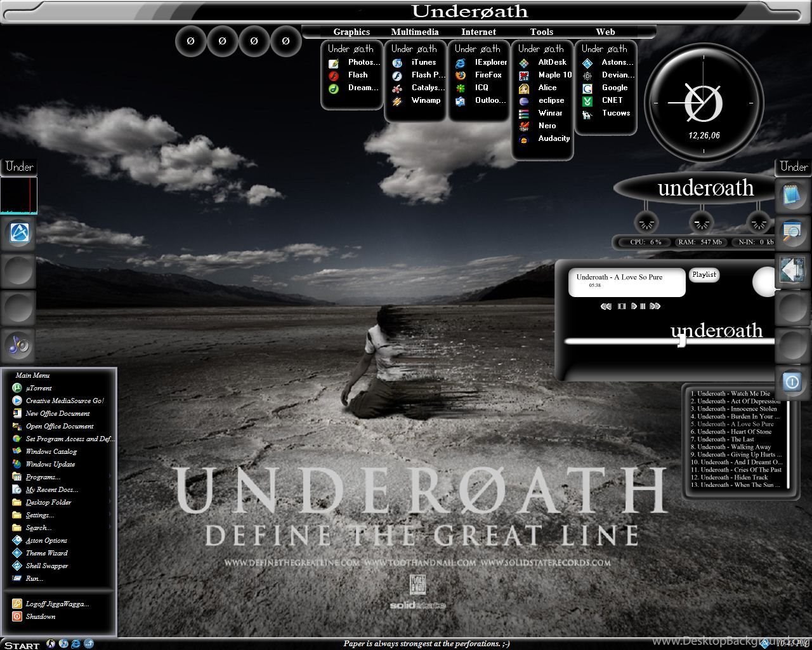
Task: Adjust the player seek slider handle
Action: [x=682, y=341]
